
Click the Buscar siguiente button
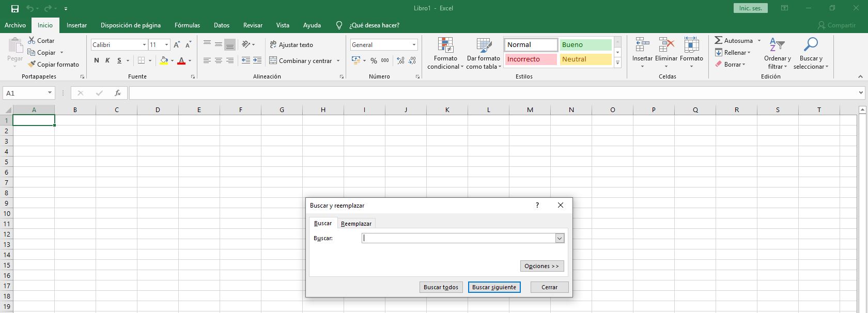tap(494, 287)
